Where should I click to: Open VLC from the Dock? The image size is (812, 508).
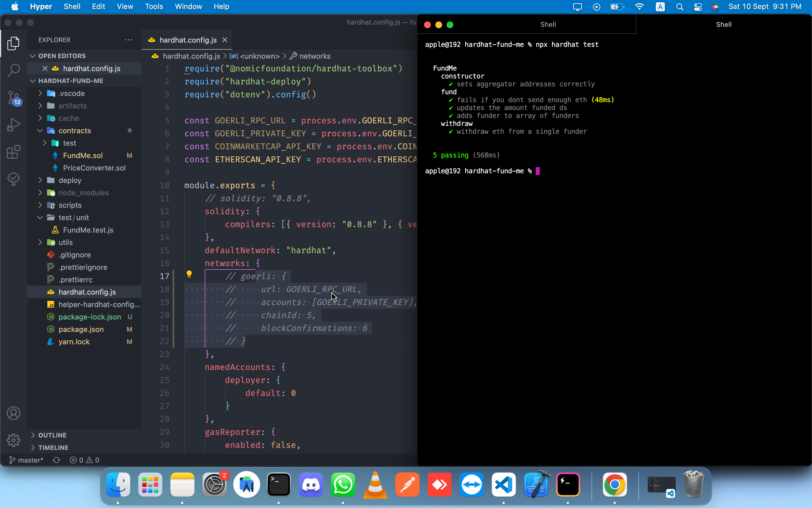375,485
